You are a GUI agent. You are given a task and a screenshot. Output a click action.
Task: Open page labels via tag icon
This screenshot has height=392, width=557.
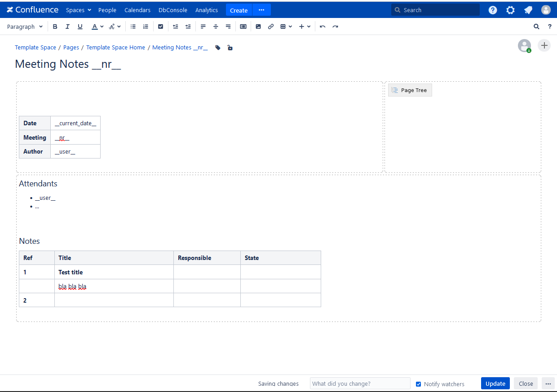pos(218,48)
